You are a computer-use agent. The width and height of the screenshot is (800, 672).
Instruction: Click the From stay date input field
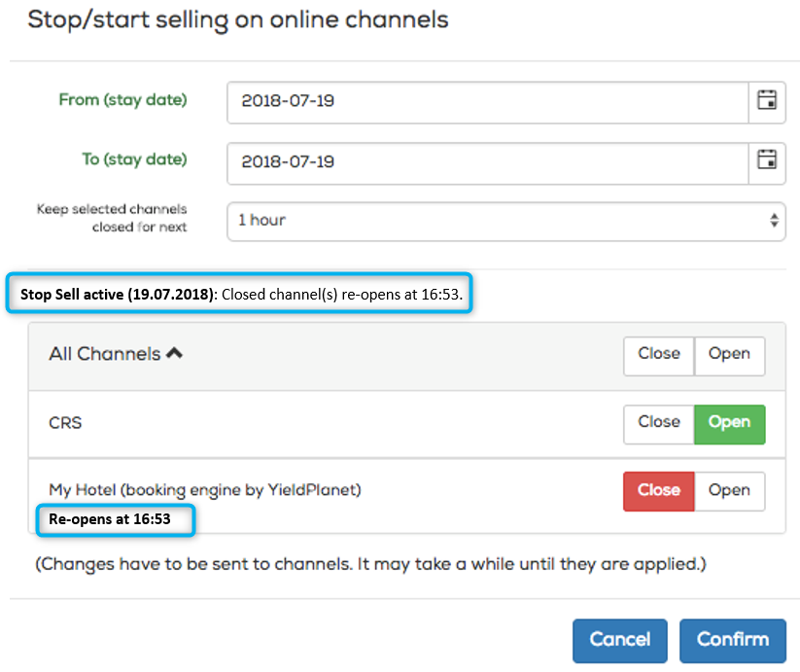click(x=488, y=102)
